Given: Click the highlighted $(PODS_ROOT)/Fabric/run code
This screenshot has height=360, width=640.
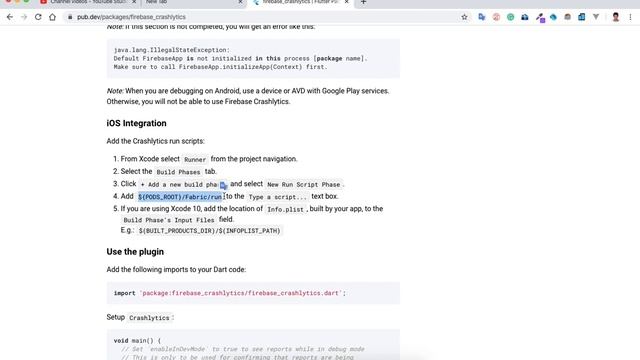Looking at the screenshot, I should click(180, 197).
